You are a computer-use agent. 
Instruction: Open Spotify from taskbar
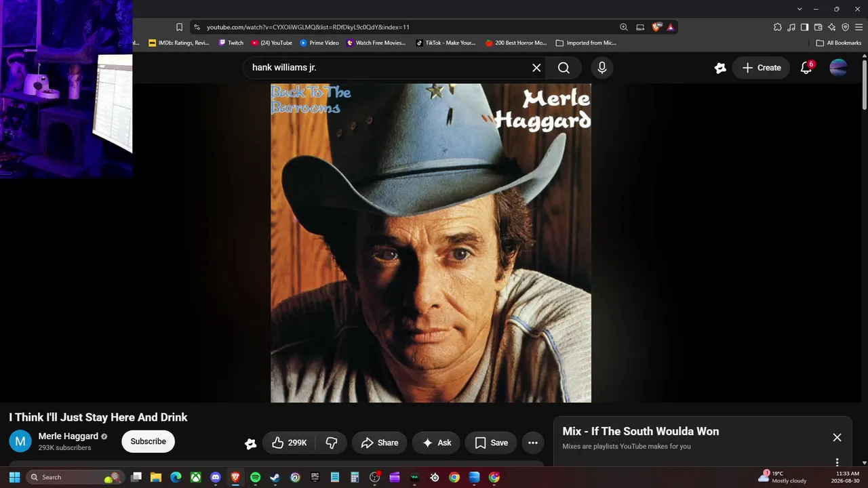[255, 477]
